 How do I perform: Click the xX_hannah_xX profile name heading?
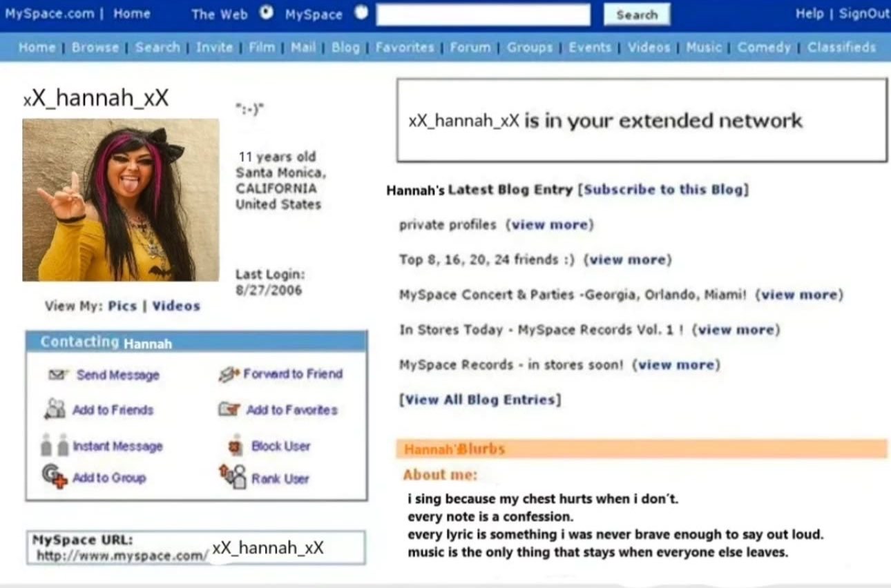click(x=95, y=98)
